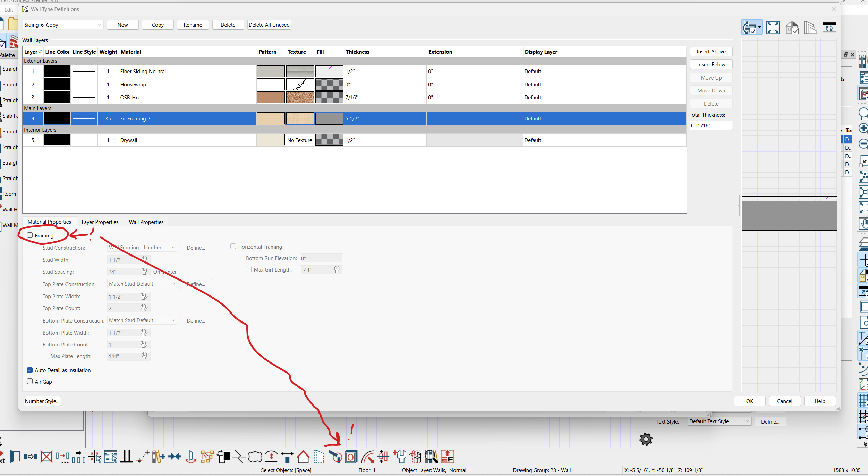Click the Insert Above button
The height and width of the screenshot is (476, 868).
pyautogui.click(x=711, y=52)
